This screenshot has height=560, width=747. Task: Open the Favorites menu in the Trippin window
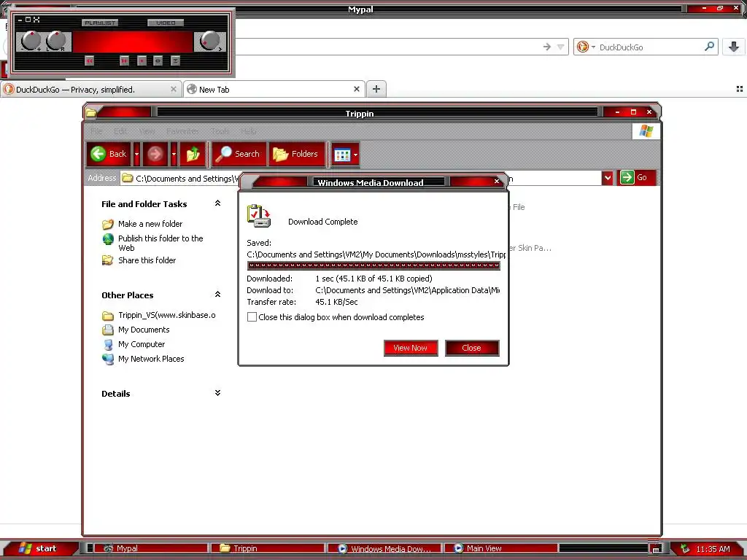pyautogui.click(x=183, y=131)
